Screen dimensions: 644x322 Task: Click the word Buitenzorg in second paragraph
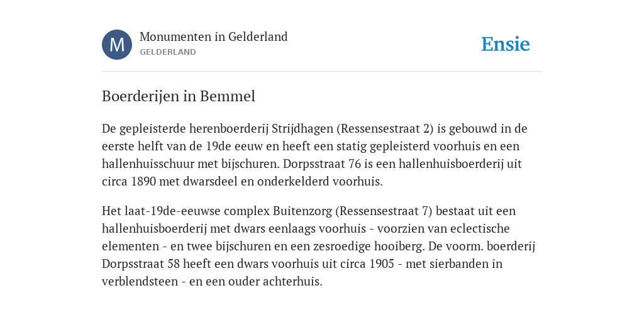tap(303, 211)
